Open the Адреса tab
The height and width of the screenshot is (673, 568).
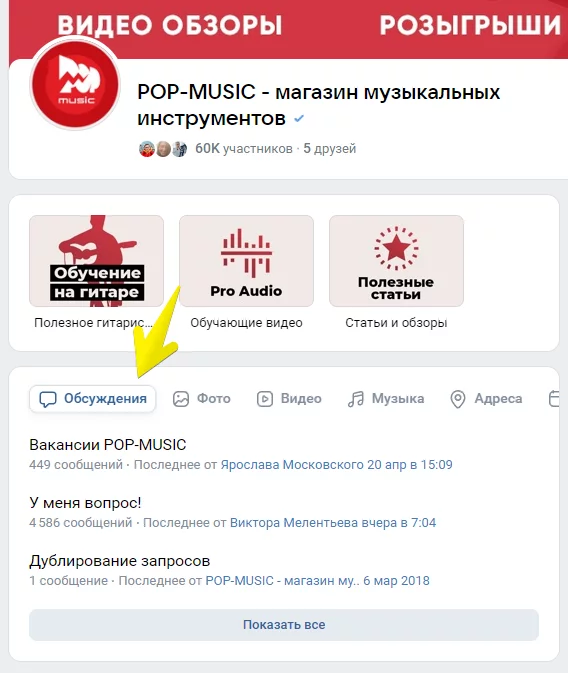point(486,399)
